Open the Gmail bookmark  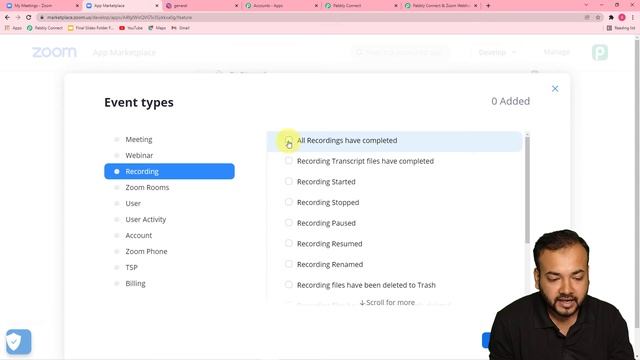coord(180,28)
